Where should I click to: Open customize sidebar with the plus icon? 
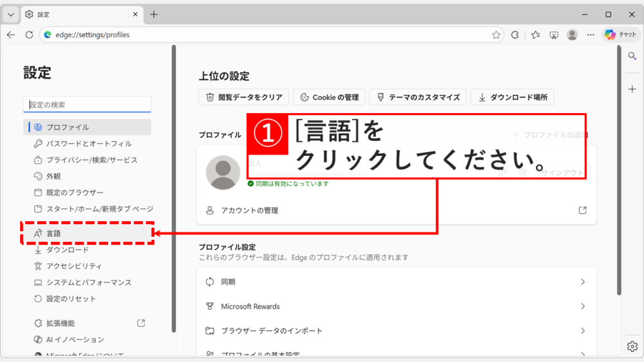pyautogui.click(x=631, y=89)
